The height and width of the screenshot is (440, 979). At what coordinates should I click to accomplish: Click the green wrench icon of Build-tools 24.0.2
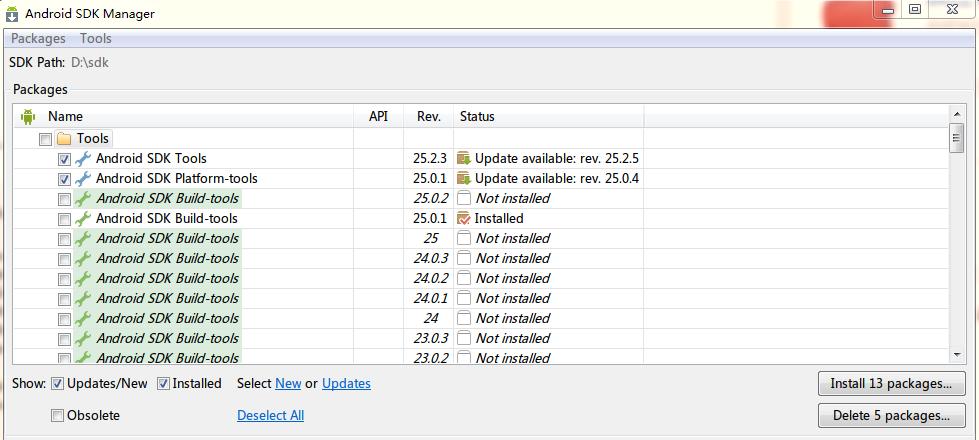pos(83,278)
